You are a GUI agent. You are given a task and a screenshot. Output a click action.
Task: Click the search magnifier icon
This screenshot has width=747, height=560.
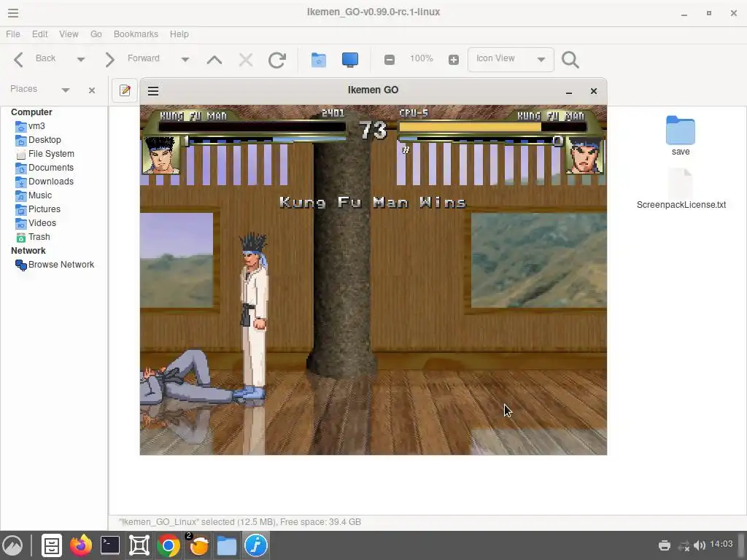[x=570, y=60]
